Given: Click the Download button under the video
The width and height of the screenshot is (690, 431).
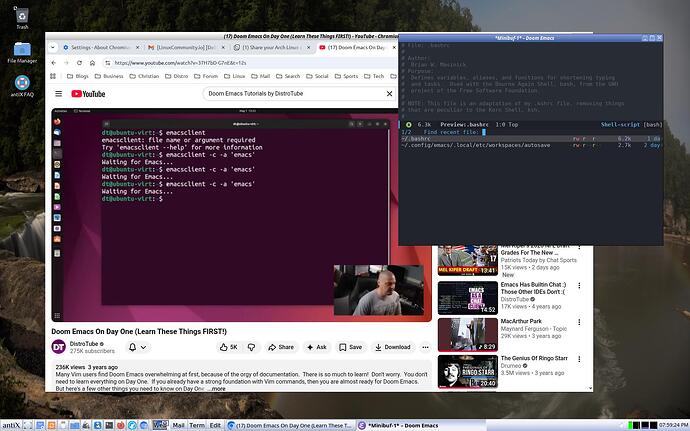Looking at the screenshot, I should [x=393, y=347].
